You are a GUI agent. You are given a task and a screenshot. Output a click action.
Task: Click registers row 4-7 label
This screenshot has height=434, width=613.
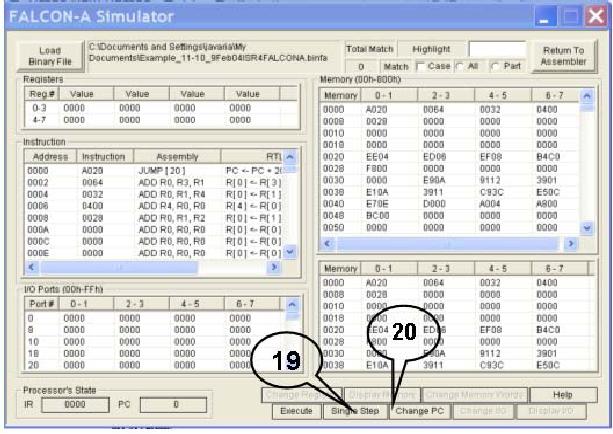click(x=39, y=120)
